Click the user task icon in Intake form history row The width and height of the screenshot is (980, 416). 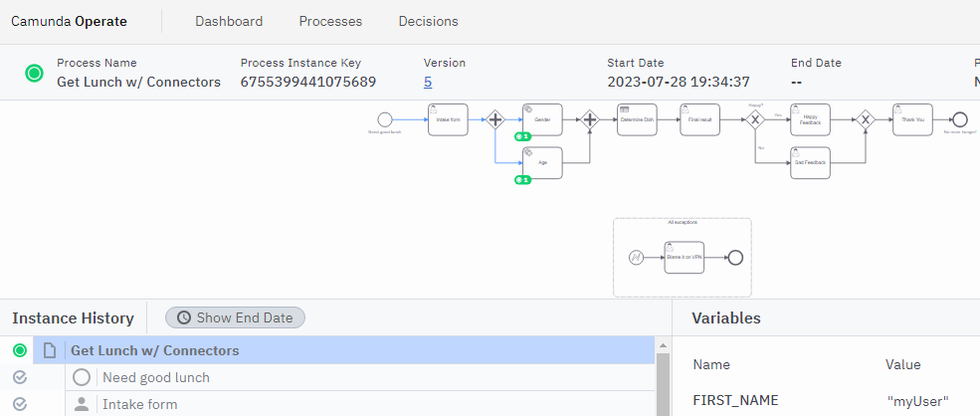pos(82,404)
